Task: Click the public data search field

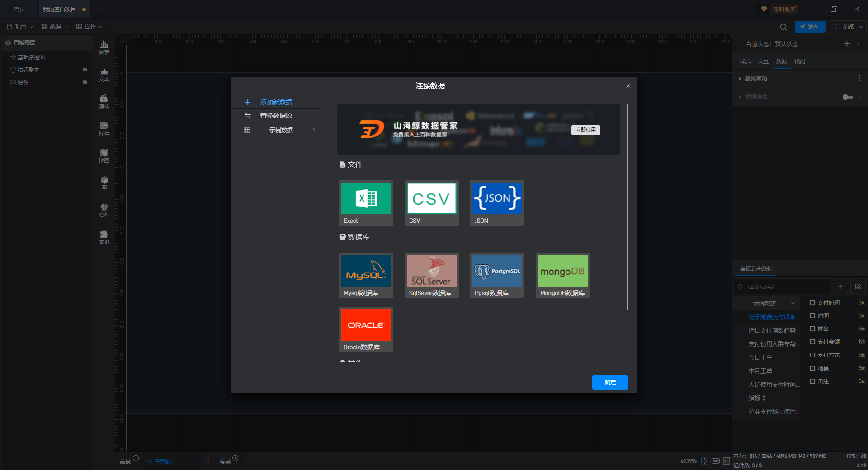Action: (782, 287)
